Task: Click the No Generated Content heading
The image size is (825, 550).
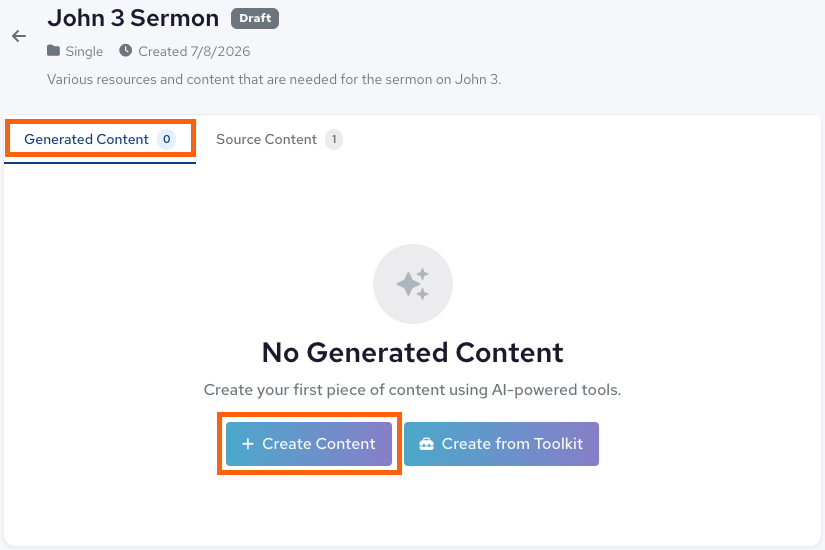Action: (412, 352)
